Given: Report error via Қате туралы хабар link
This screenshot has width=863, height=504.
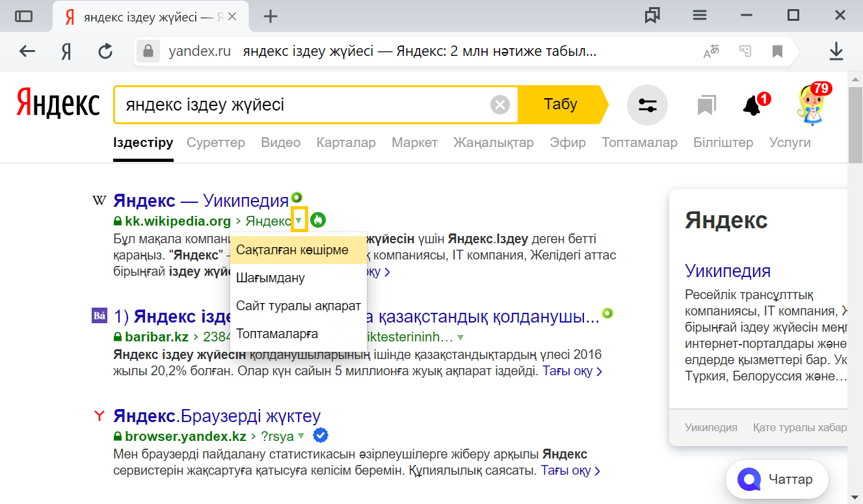Looking at the screenshot, I should click(x=800, y=427).
